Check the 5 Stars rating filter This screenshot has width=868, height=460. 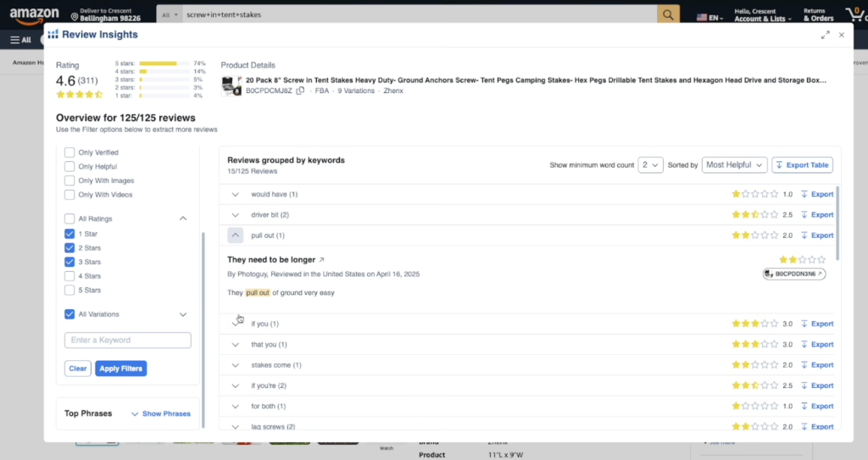point(70,291)
